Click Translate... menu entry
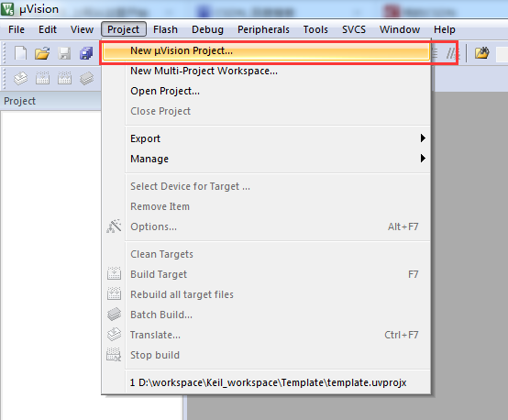This screenshot has width=508, height=420. click(x=266, y=335)
